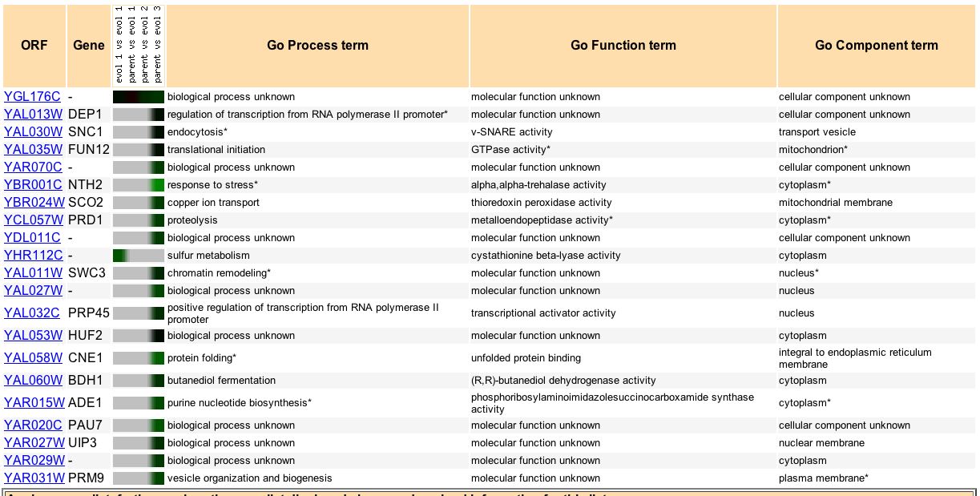Click the YAL030W ORF link
This screenshot has height=496, width=980.
click(x=33, y=132)
